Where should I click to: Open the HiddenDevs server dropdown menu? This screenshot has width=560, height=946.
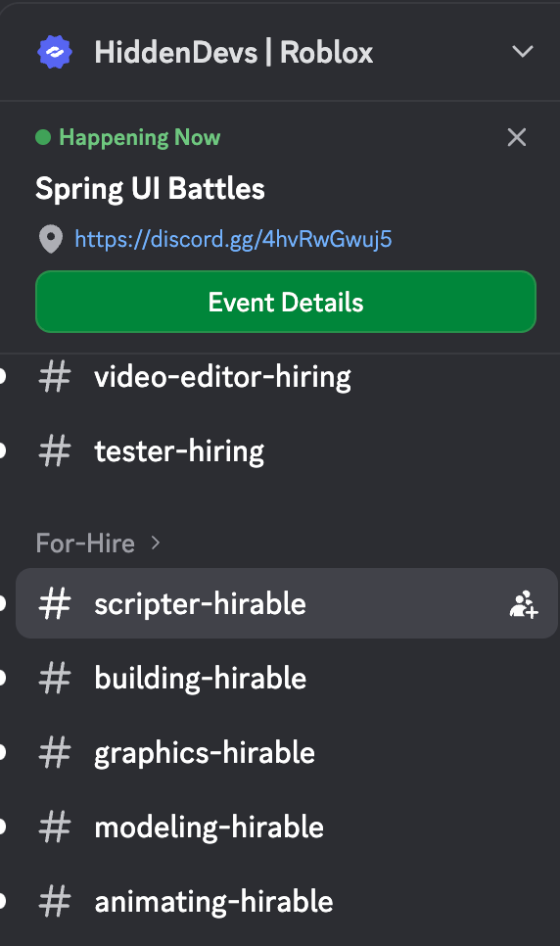pyautogui.click(x=522, y=52)
